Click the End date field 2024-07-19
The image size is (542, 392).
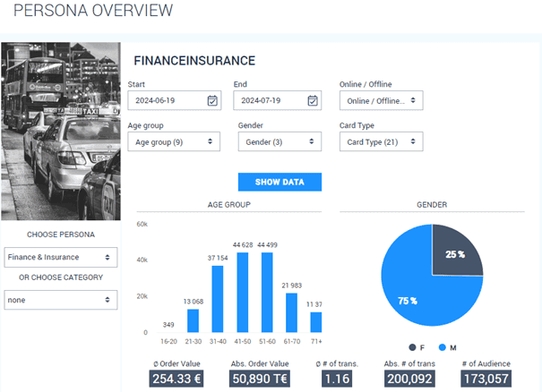pos(277,100)
